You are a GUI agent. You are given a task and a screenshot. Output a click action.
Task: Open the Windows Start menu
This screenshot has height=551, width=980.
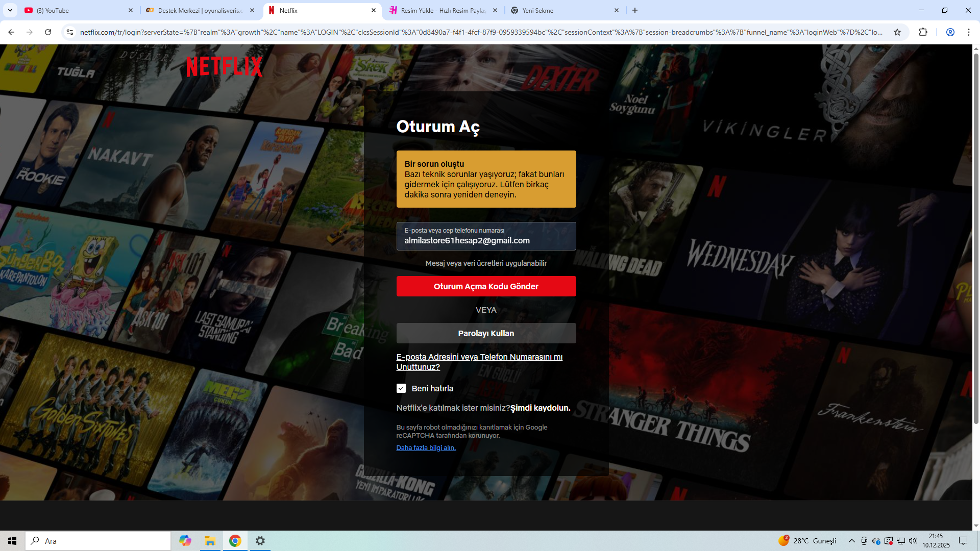click(12, 541)
